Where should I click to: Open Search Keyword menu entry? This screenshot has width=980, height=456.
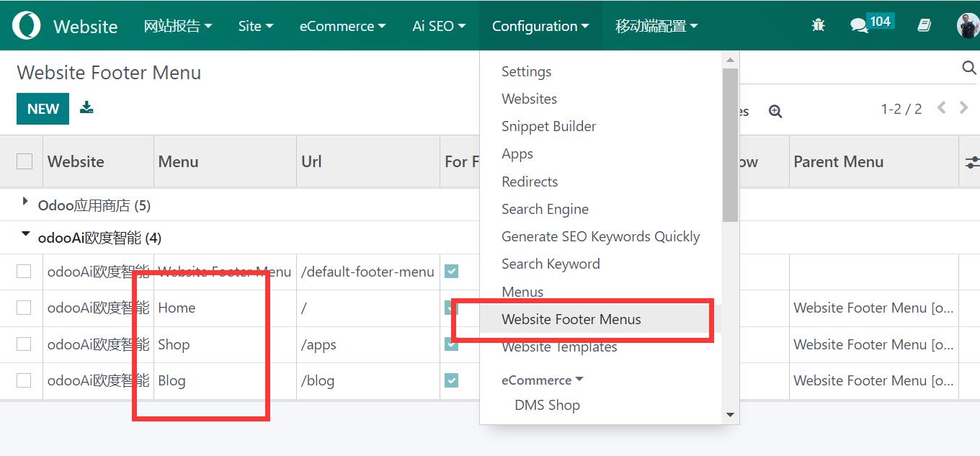coord(551,264)
